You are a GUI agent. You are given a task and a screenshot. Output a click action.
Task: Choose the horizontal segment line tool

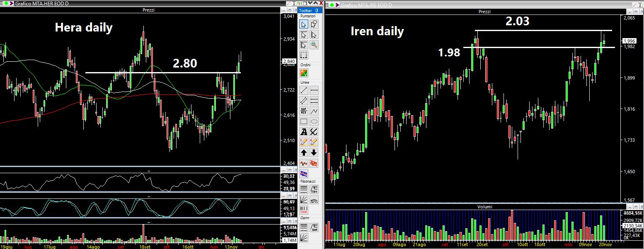coord(314,90)
